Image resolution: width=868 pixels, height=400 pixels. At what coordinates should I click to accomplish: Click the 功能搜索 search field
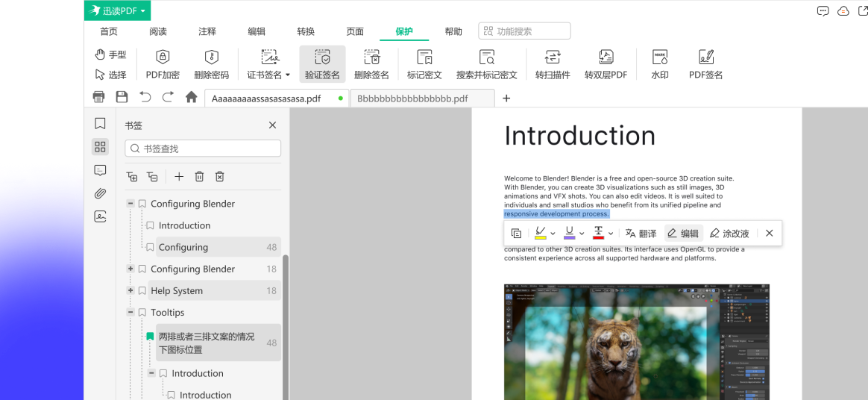pyautogui.click(x=524, y=31)
